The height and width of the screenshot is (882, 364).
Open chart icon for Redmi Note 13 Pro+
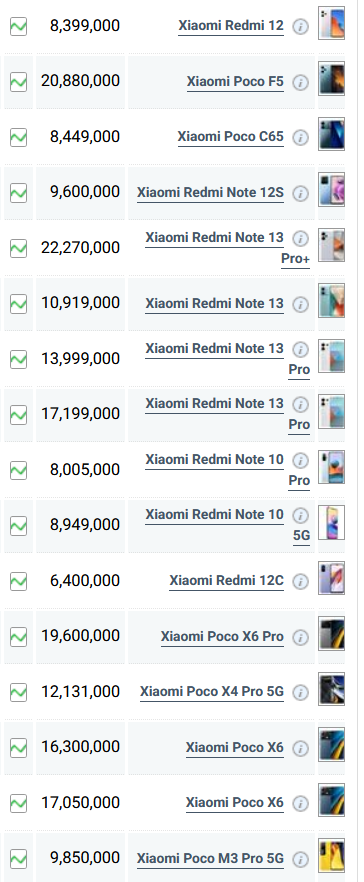coord(19,248)
